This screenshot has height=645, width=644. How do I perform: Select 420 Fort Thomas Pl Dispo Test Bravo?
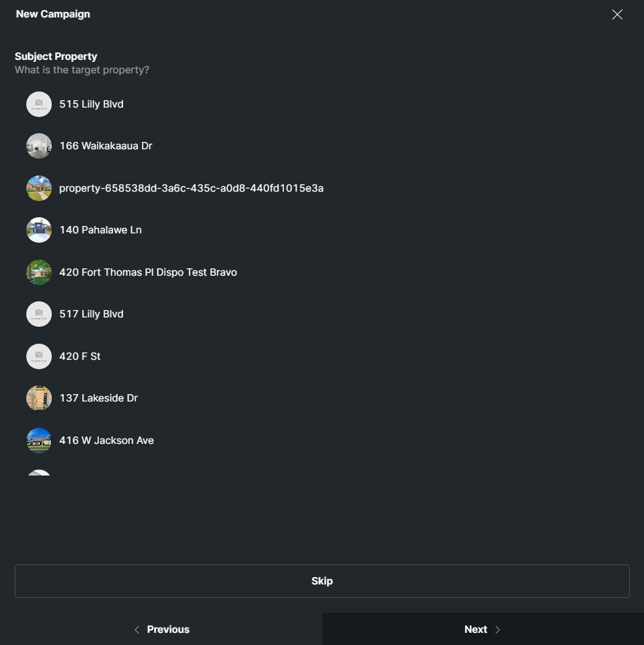(148, 272)
